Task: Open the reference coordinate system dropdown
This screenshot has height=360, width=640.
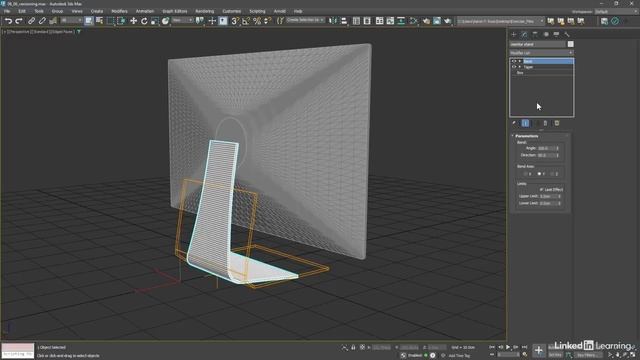Action: coord(182,20)
